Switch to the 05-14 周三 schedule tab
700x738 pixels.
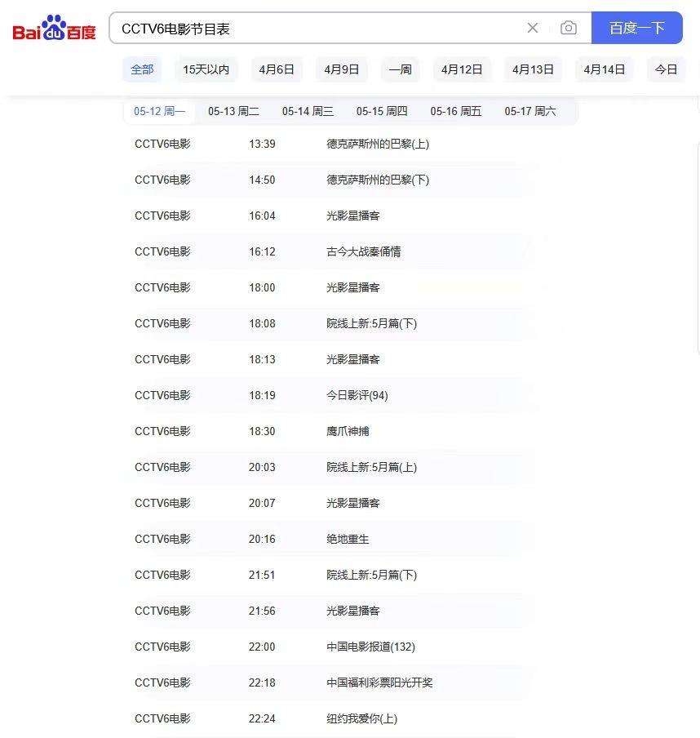[308, 112]
